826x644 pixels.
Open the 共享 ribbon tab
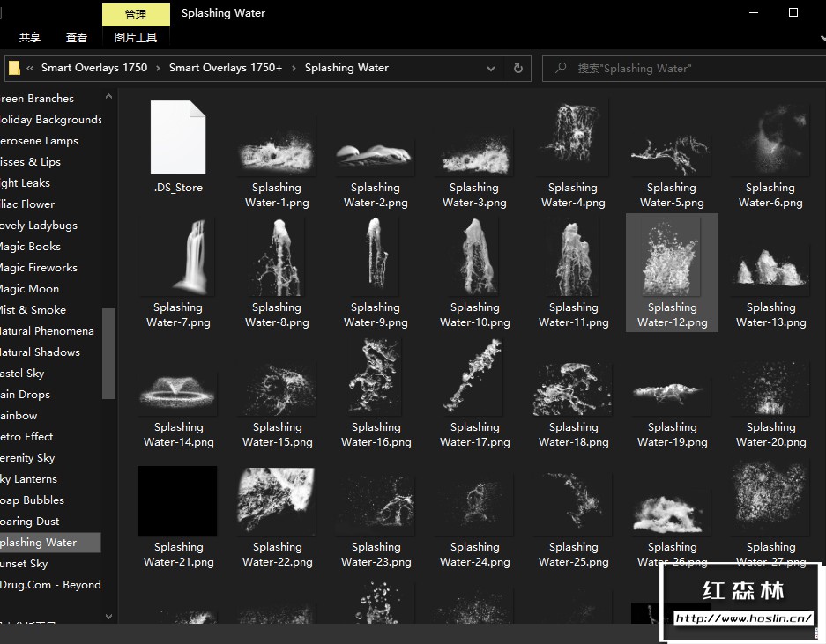(30, 38)
